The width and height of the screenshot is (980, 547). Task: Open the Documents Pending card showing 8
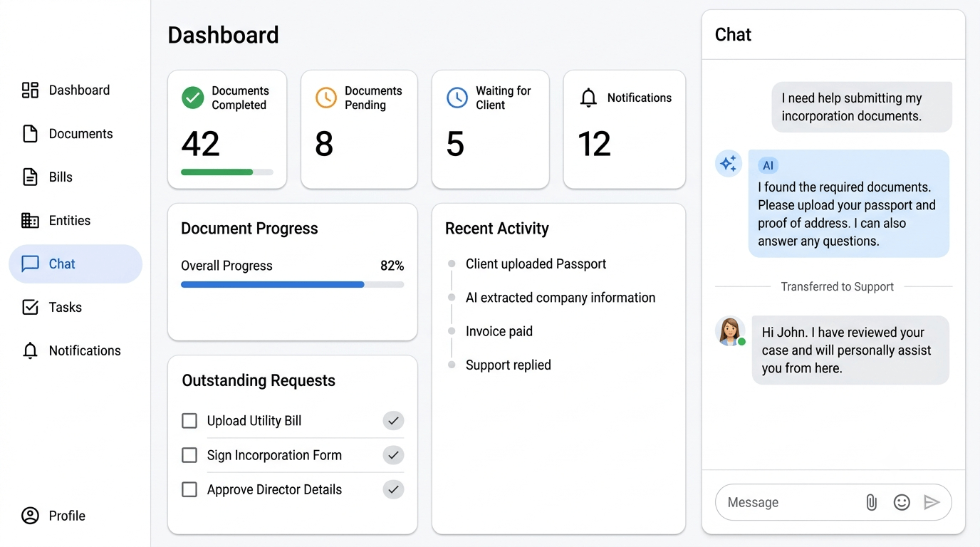359,130
